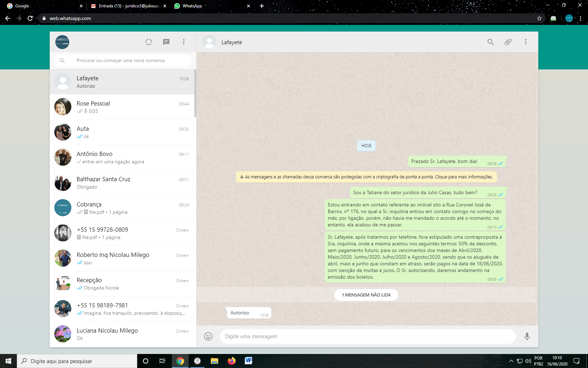
Task: Open the emoji picker
Action: tap(208, 336)
